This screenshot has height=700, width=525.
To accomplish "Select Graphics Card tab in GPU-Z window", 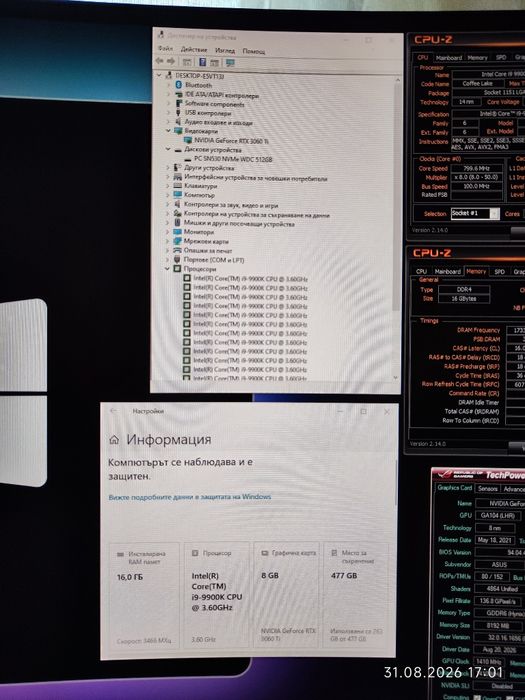I will click(x=454, y=488).
